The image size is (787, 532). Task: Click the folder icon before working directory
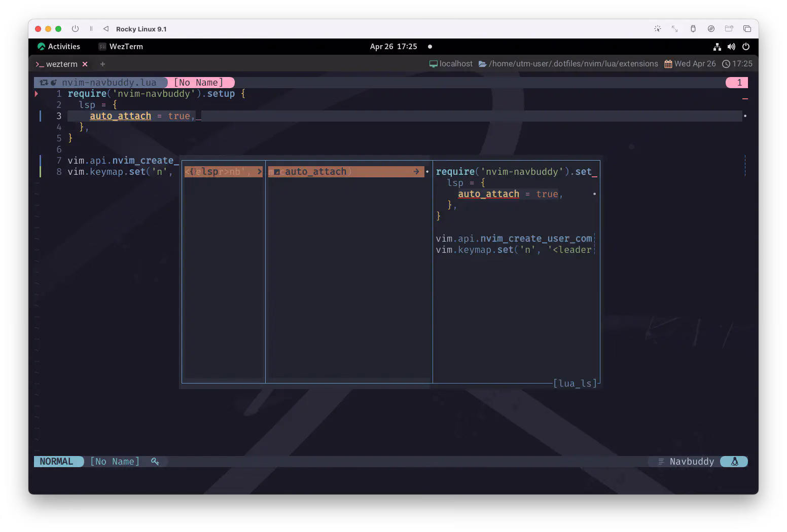click(x=483, y=64)
